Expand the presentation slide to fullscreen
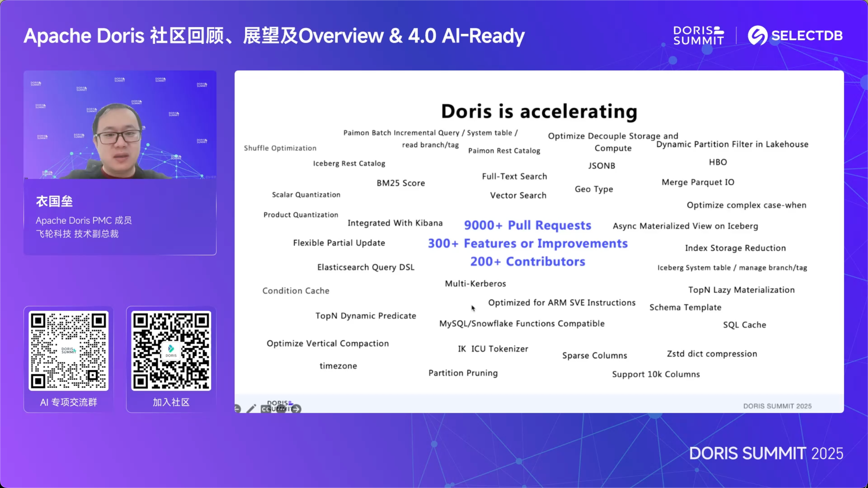This screenshot has width=868, height=488. click(281, 409)
